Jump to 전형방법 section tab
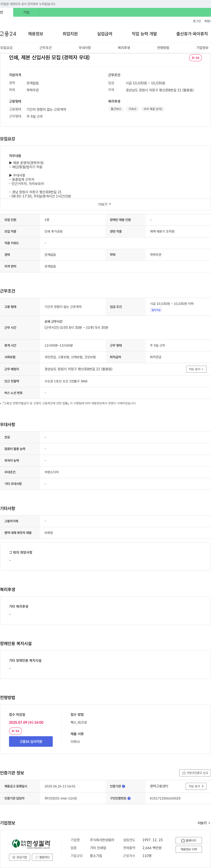The image size is (211, 868). (163, 48)
